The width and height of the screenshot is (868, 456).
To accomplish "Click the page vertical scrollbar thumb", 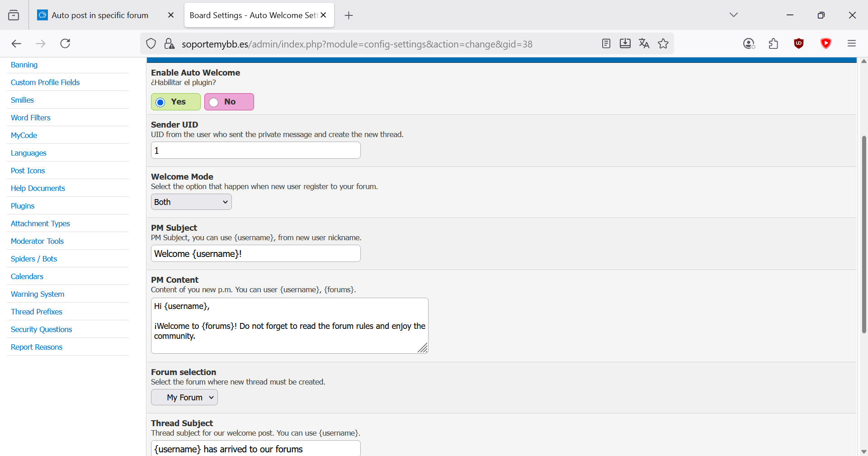I will (864, 234).
